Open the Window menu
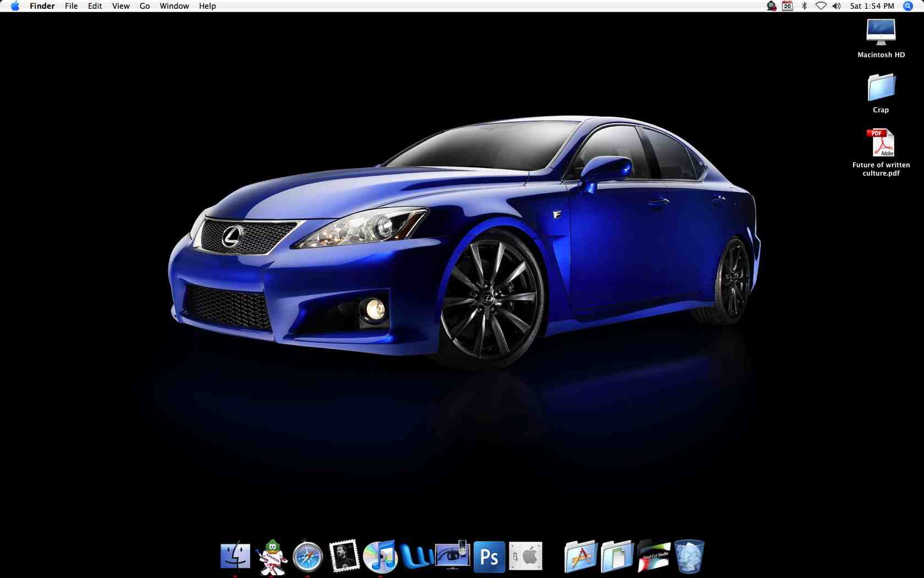The height and width of the screenshot is (578, 924). [x=174, y=6]
